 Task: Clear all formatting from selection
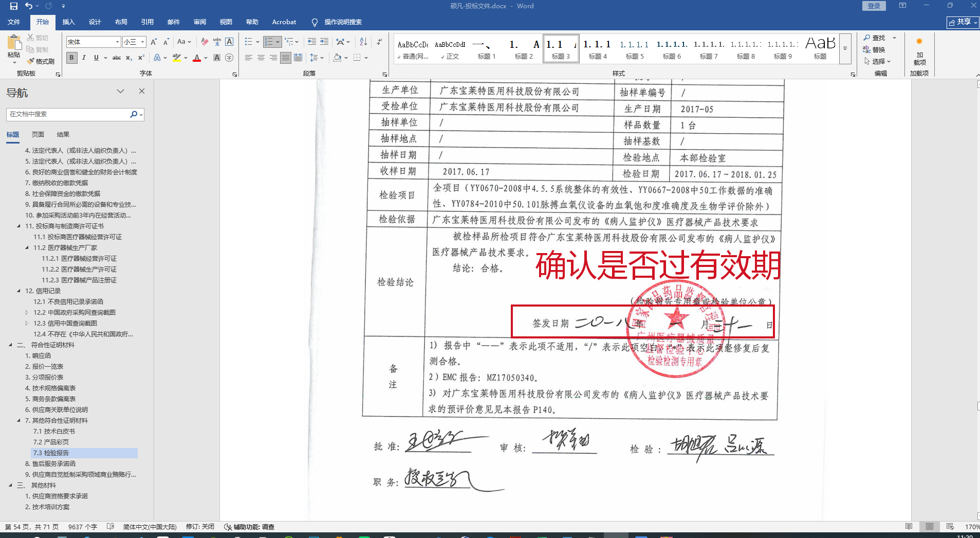pyautogui.click(x=205, y=42)
